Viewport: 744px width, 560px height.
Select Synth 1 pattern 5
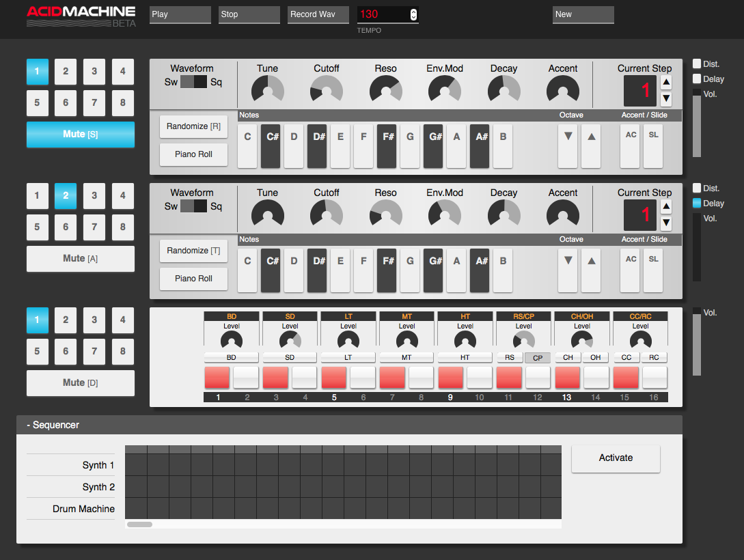pos(37,103)
